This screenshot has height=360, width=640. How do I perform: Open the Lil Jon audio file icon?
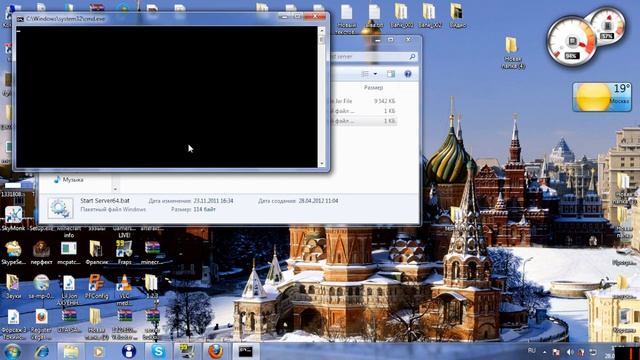69,289
